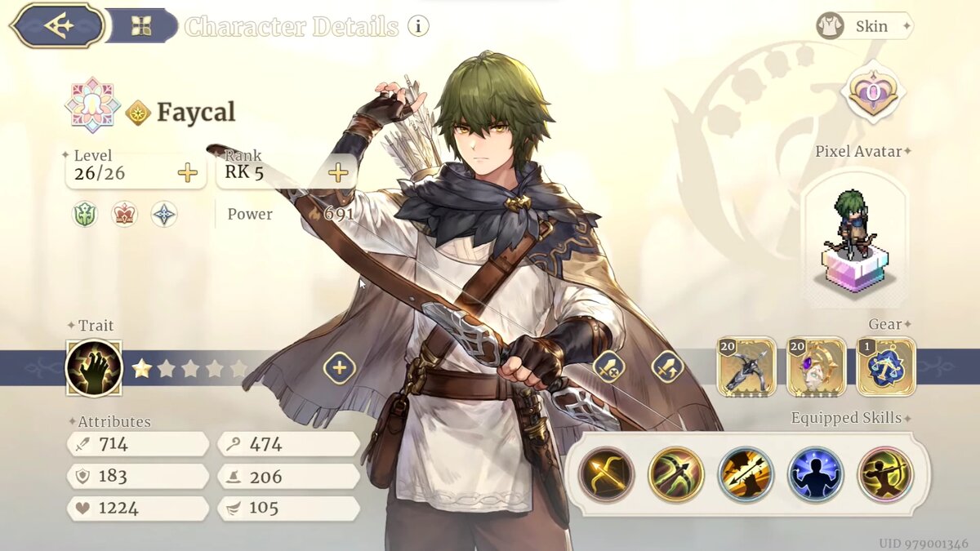Select the blue silhouette buff skill
Viewport: 980px width, 551px height.
click(816, 474)
